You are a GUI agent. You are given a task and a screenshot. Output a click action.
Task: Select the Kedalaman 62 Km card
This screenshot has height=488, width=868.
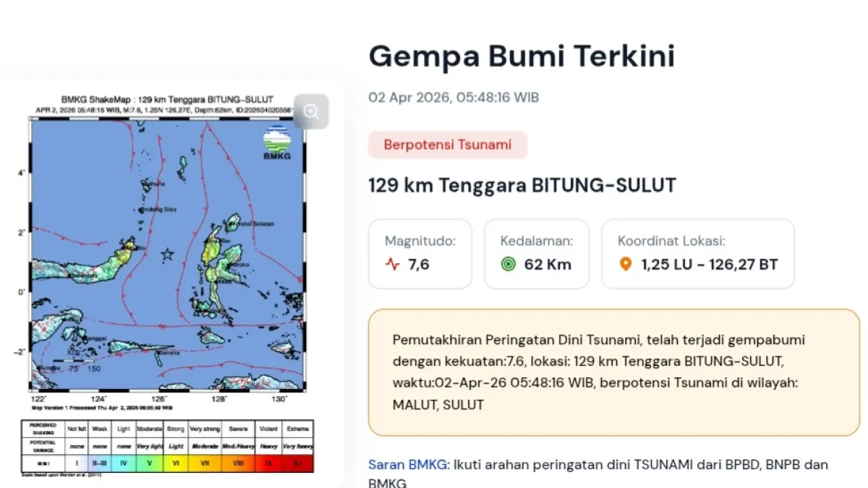[x=537, y=254]
